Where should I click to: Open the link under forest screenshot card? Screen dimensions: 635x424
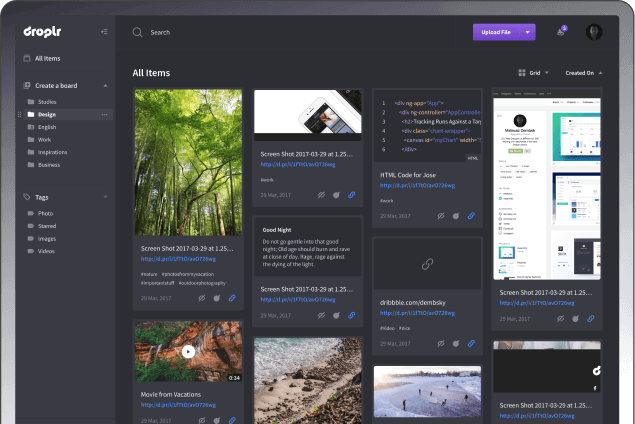pos(178,259)
